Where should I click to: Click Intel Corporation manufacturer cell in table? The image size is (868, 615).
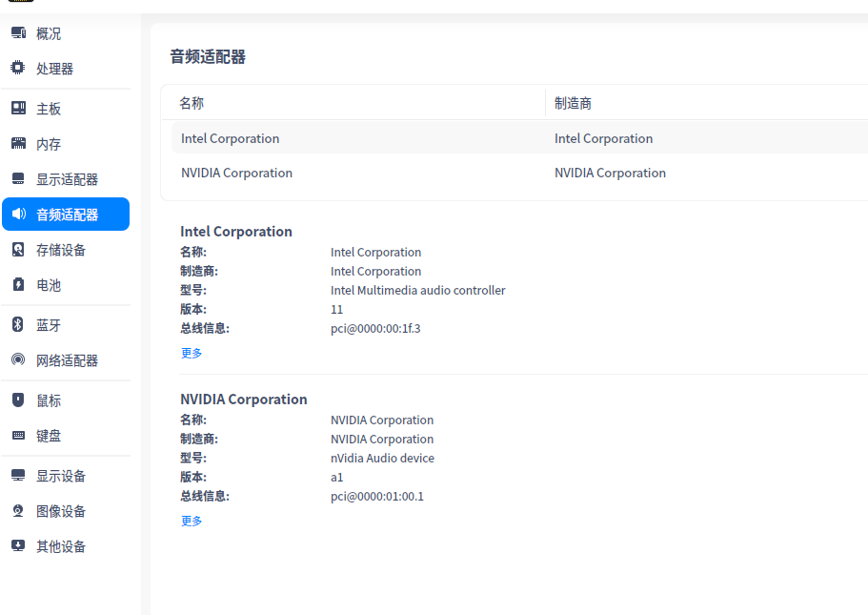coord(603,138)
